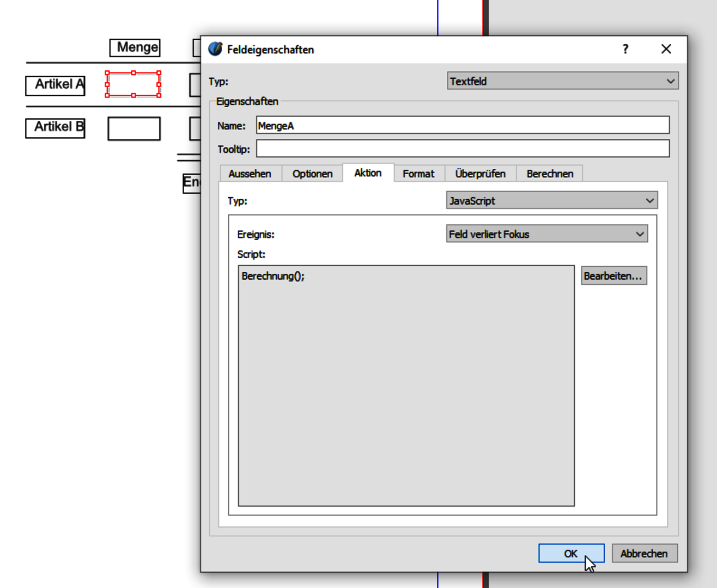This screenshot has height=588, width=717.
Task: Select the Aktion tab
Action: coord(368,173)
